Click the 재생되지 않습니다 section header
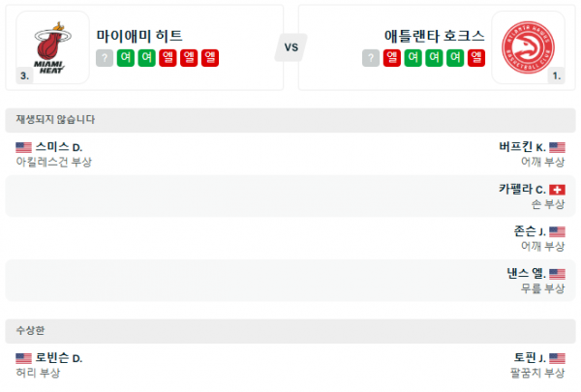This screenshot has height=392, width=581. (x=55, y=120)
